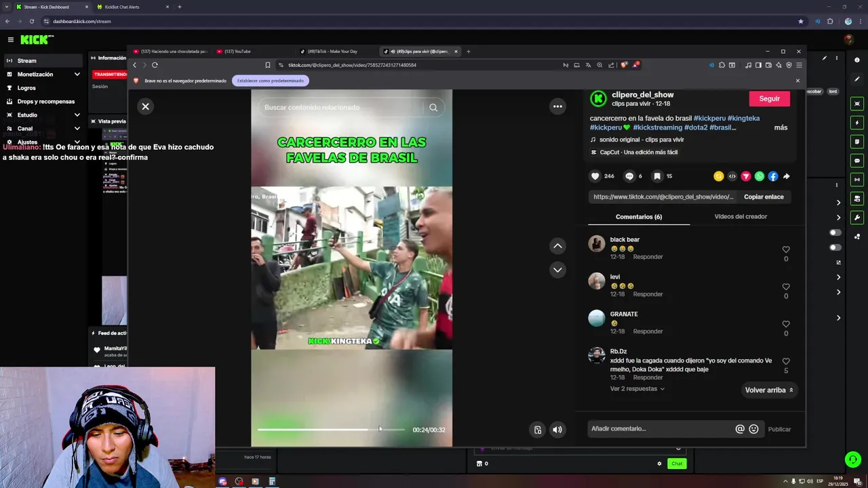Open chat settings gear in Kick dashboard
Image resolution: width=868 pixels, height=488 pixels.
[x=659, y=464]
